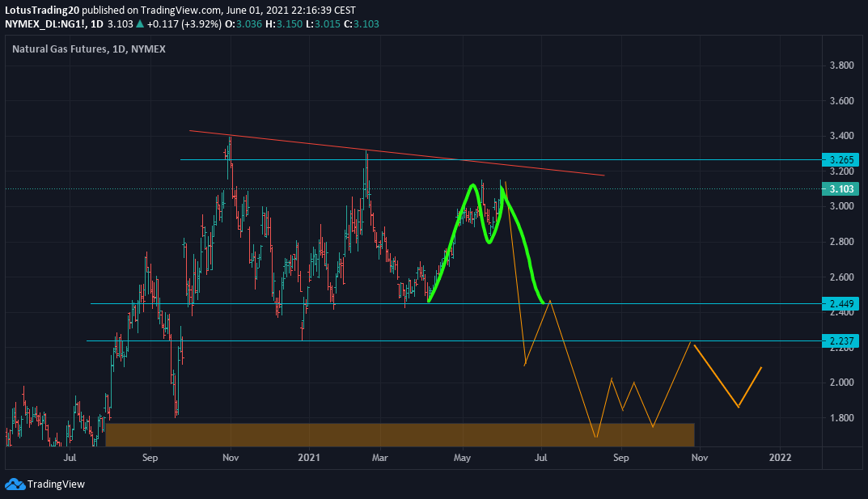Click the 3.600 price axis label
The image size is (868, 499).
click(x=841, y=100)
